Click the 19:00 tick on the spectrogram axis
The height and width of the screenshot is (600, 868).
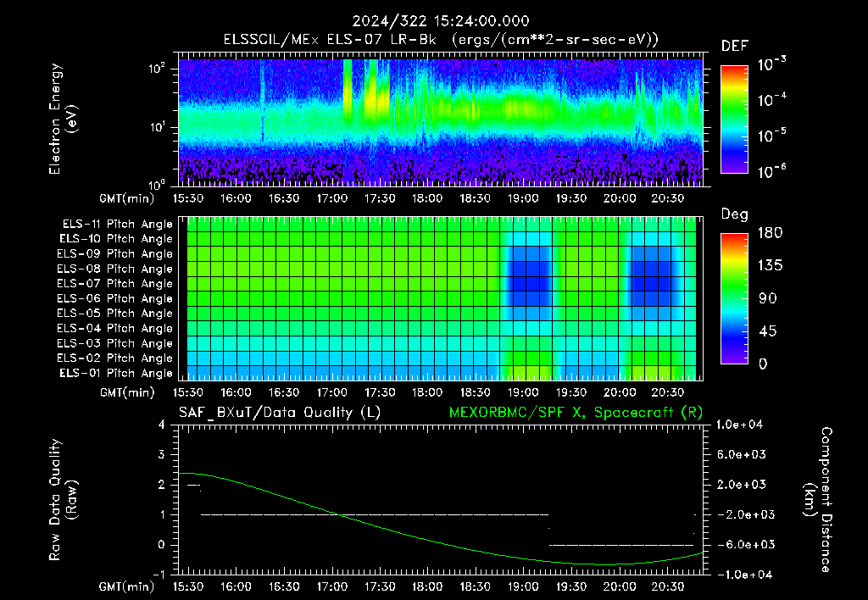[523, 198]
